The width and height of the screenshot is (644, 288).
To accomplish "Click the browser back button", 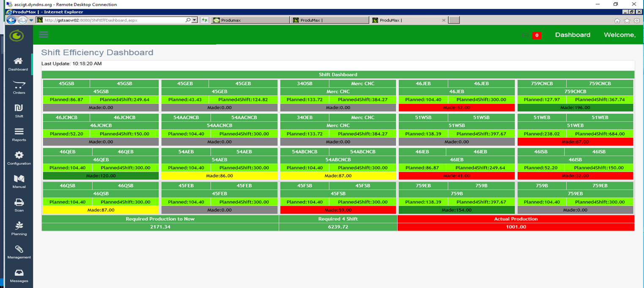I will pos(11,20).
